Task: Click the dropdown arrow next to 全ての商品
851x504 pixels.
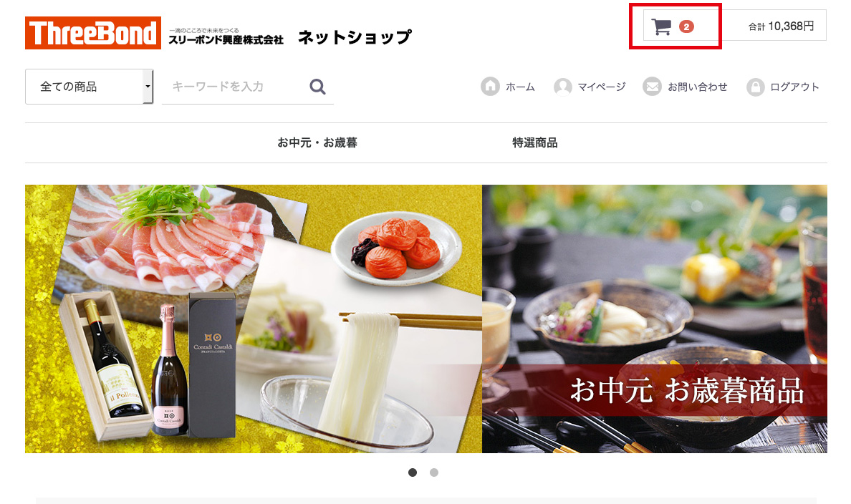Action: (x=148, y=86)
